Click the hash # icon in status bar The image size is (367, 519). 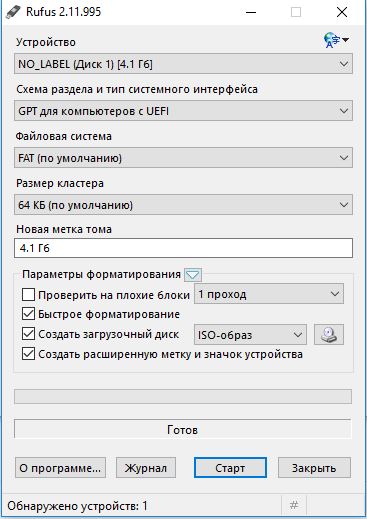coord(294,505)
